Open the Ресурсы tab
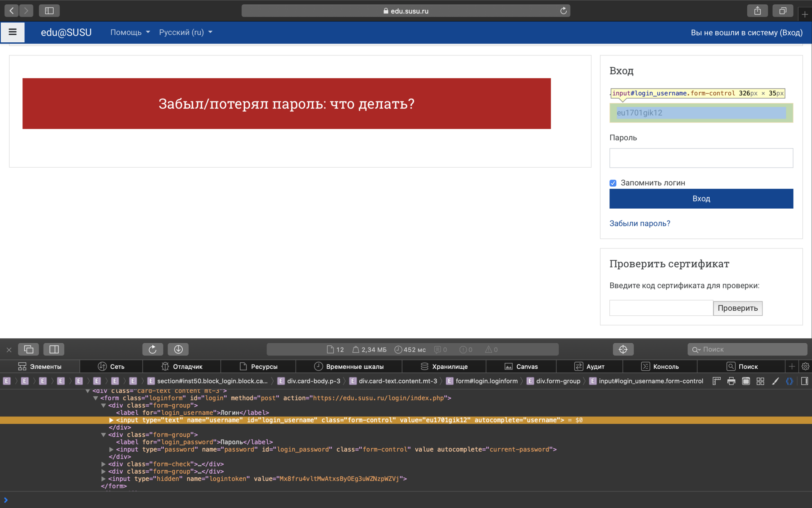Viewport: 812px width, 508px height. [258, 367]
